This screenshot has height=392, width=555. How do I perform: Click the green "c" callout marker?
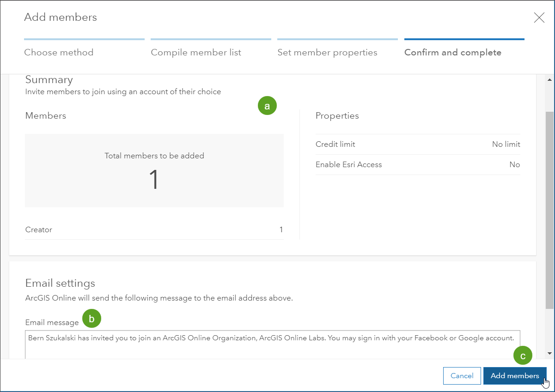pos(523,356)
